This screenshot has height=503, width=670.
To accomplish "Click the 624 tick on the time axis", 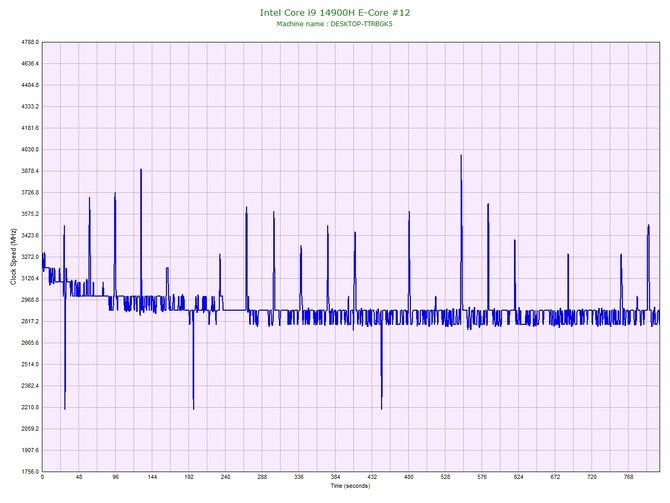I will coord(519,477).
